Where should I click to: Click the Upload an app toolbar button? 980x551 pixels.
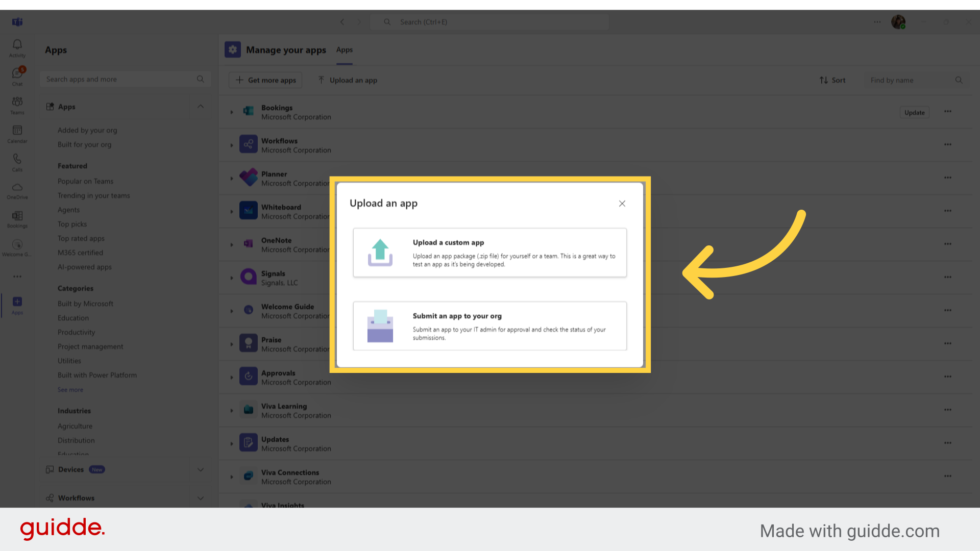pyautogui.click(x=348, y=80)
